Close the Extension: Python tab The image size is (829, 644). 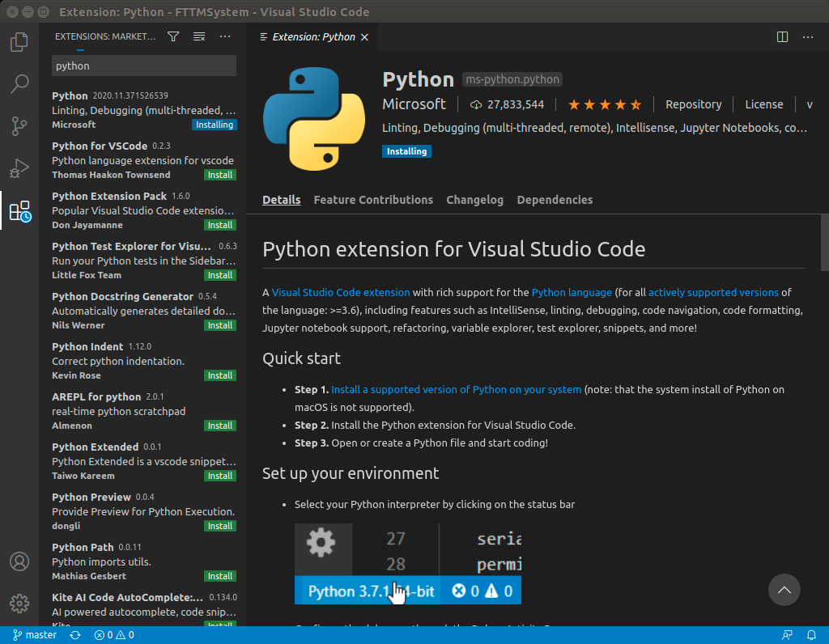coord(364,37)
